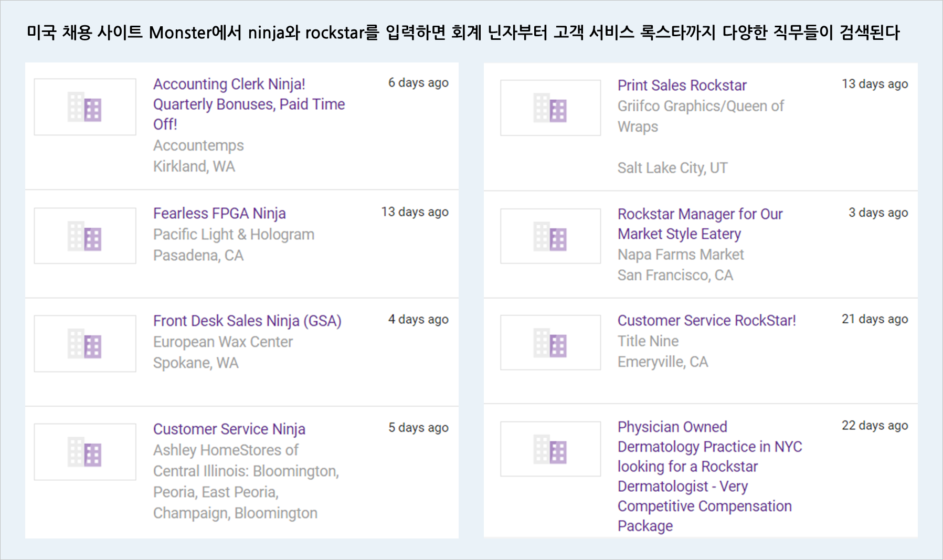Click the logo icon beside Customer Service RockStar!
The height and width of the screenshot is (560, 943).
click(x=550, y=343)
